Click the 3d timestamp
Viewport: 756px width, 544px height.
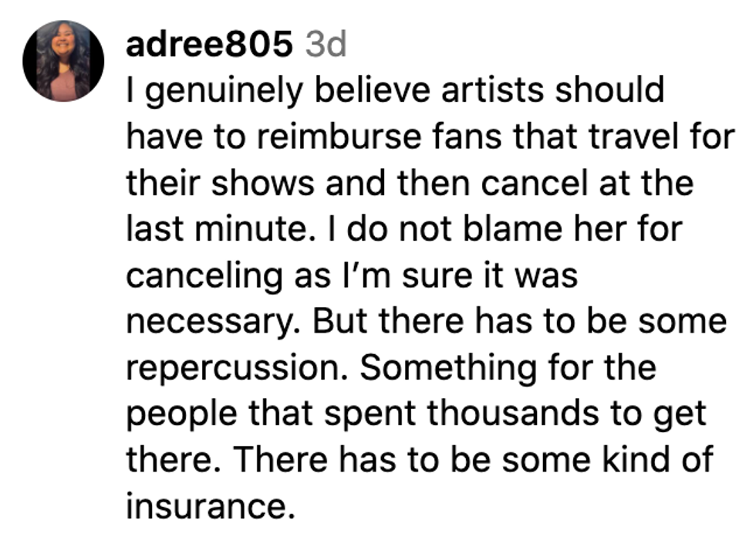pos(326,46)
